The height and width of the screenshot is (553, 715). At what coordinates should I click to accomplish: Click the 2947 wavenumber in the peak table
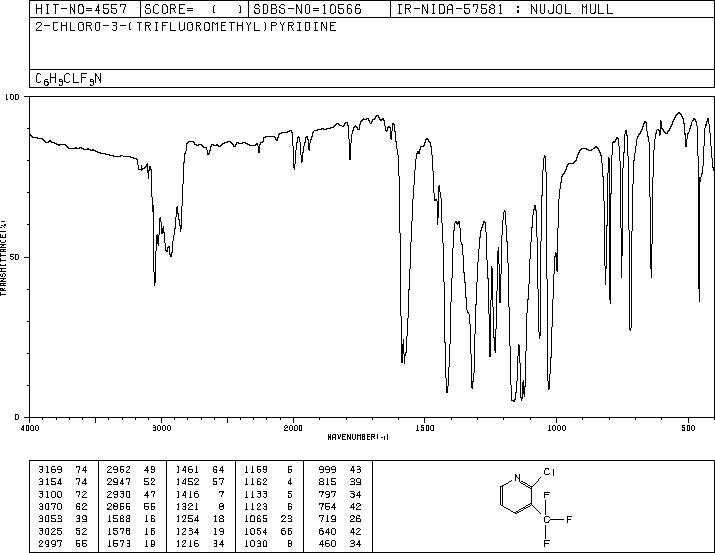tap(119, 481)
